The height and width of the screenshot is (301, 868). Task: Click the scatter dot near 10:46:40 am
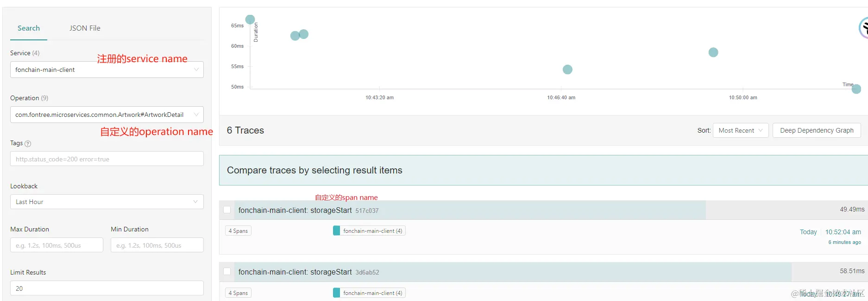(x=567, y=70)
